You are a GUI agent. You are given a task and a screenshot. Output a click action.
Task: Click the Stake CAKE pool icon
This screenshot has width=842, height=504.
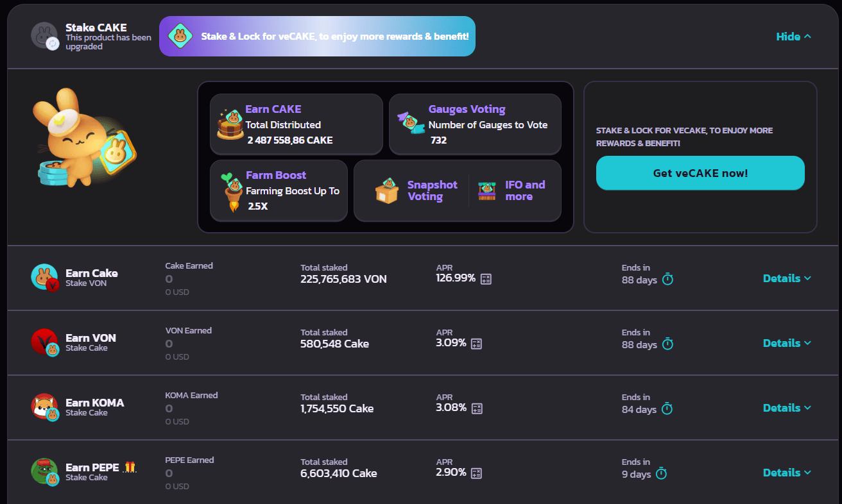point(45,35)
